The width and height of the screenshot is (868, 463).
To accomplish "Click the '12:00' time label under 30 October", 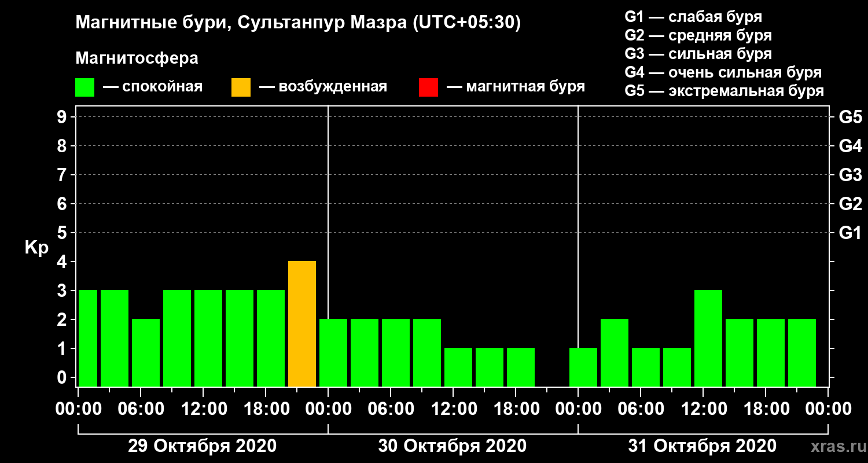I will pyautogui.click(x=453, y=409).
